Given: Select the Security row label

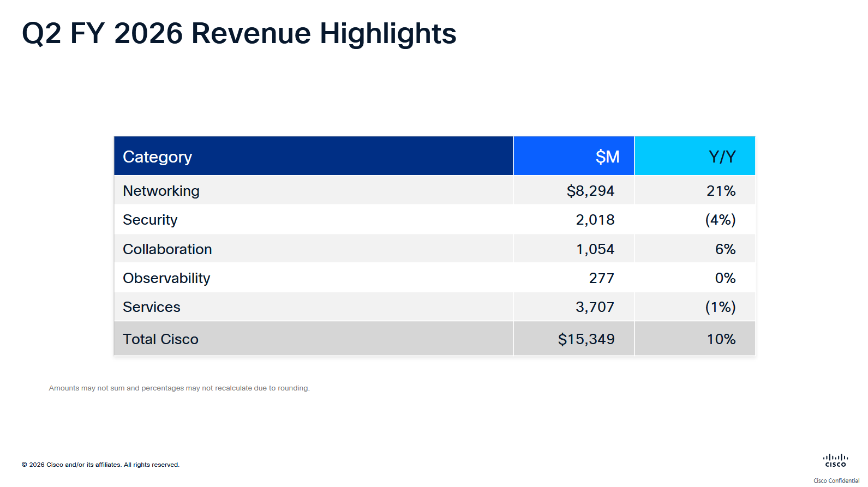Looking at the screenshot, I should pos(150,220).
